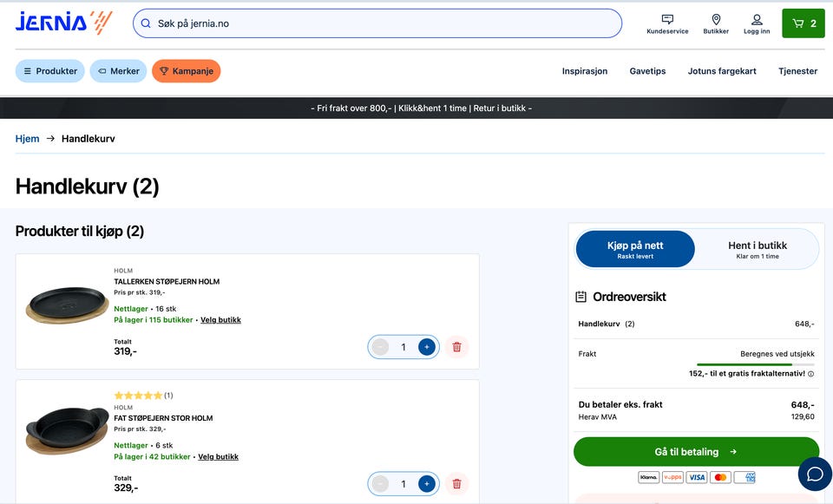Click the Ordreoversikt clipboard icon

(x=581, y=297)
